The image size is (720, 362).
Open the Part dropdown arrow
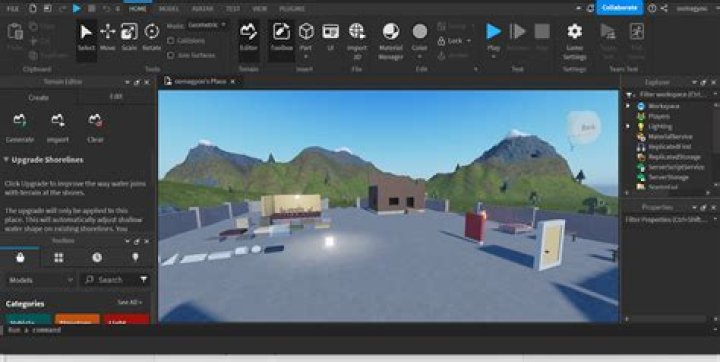click(x=306, y=57)
